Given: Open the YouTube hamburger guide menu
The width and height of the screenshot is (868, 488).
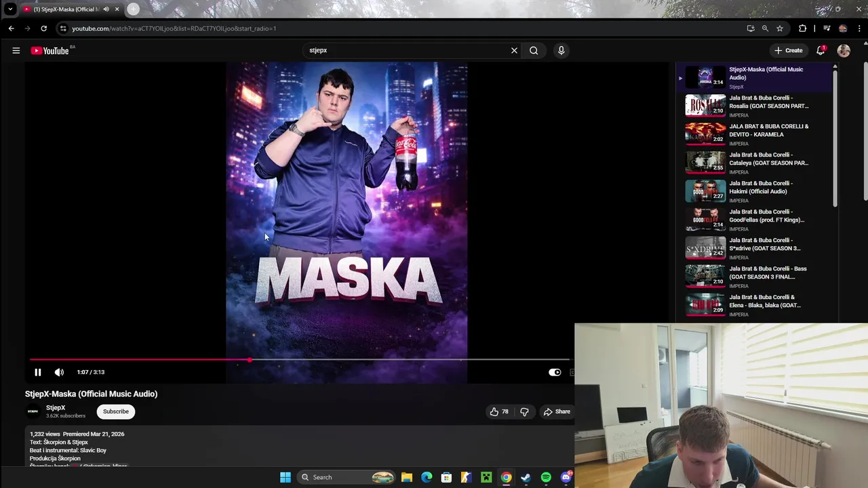Looking at the screenshot, I should [16, 50].
